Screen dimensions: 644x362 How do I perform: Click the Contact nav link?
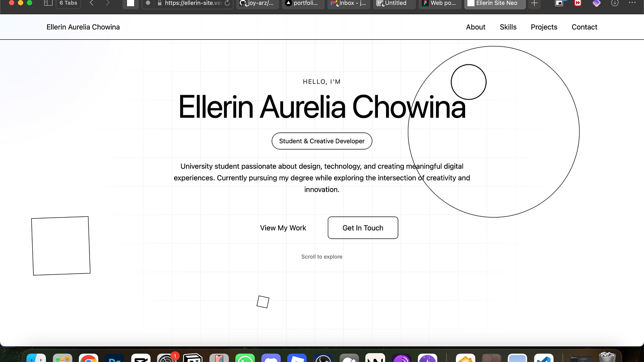(x=584, y=27)
